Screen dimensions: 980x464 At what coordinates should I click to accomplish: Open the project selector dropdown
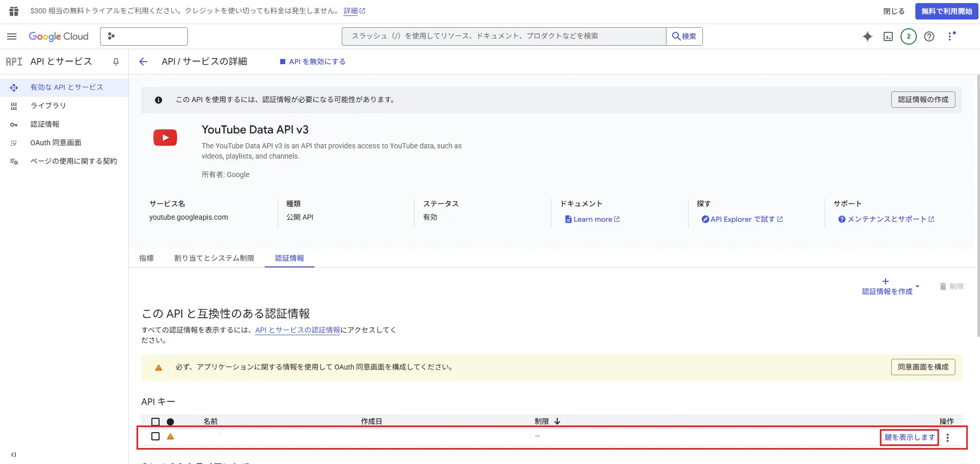[144, 36]
